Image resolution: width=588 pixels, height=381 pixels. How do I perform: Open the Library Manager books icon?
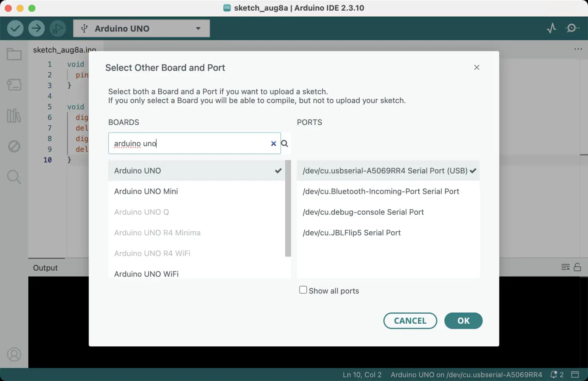(14, 115)
